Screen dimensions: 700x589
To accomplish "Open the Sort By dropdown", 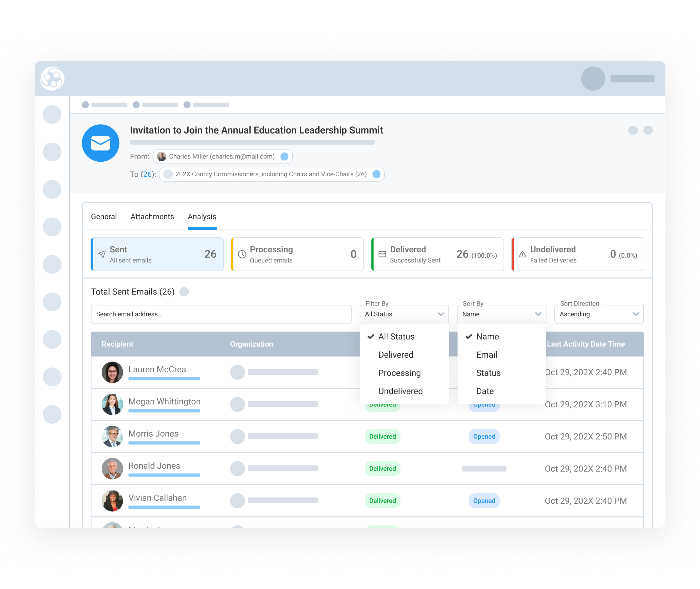I will (x=501, y=314).
